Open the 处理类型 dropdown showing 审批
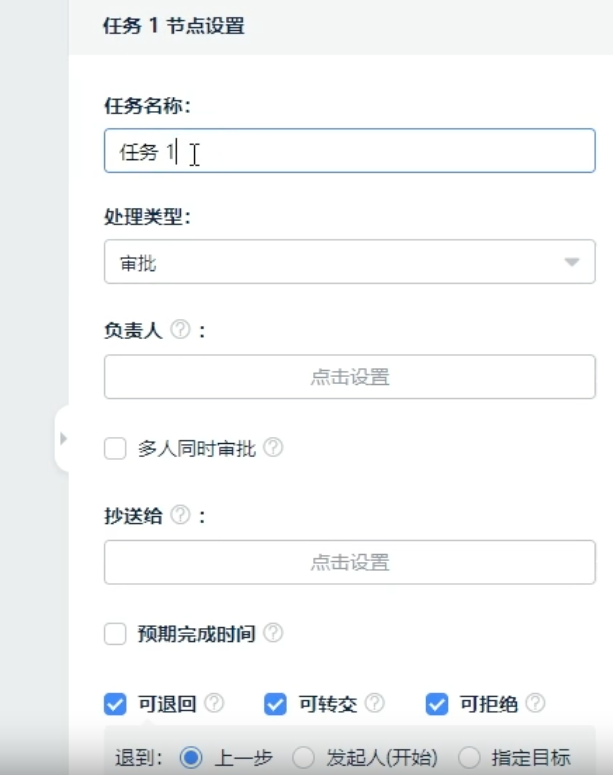The image size is (613, 775). click(x=349, y=264)
